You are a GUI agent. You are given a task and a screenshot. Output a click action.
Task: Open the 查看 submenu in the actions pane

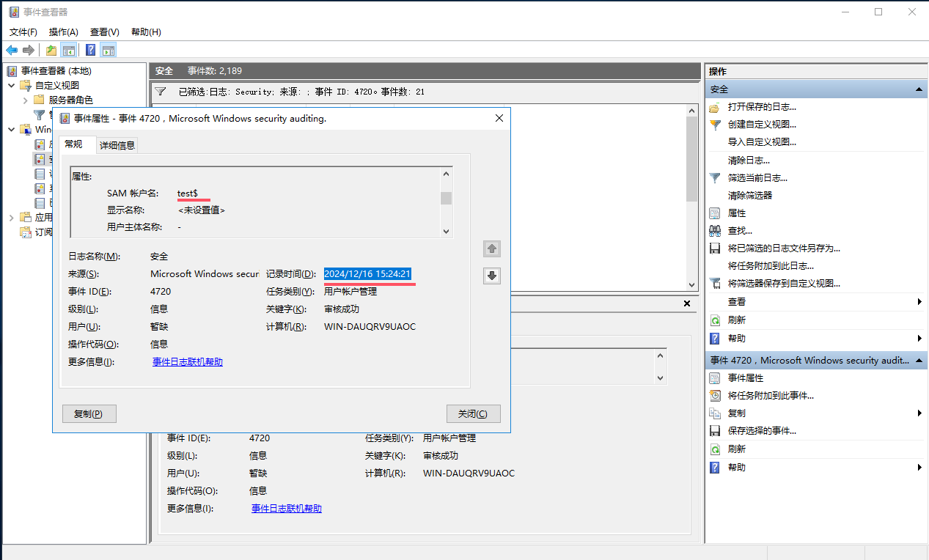coord(919,302)
